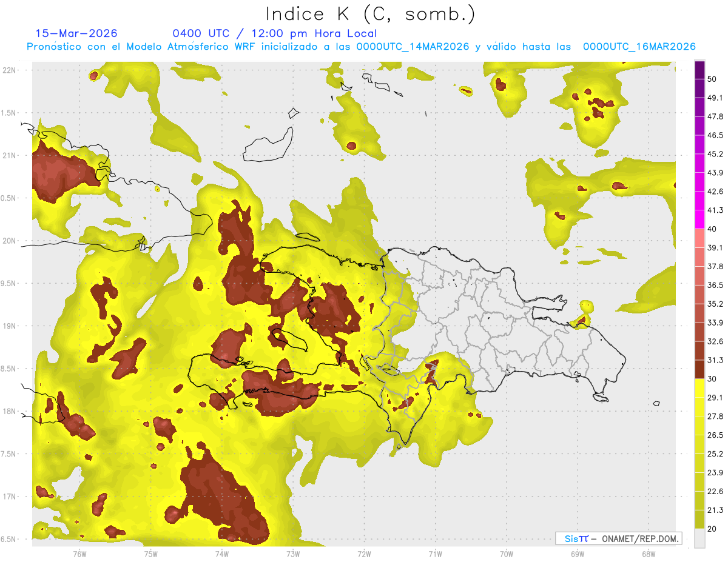Click the longitude label "70W"

pyautogui.click(x=507, y=554)
